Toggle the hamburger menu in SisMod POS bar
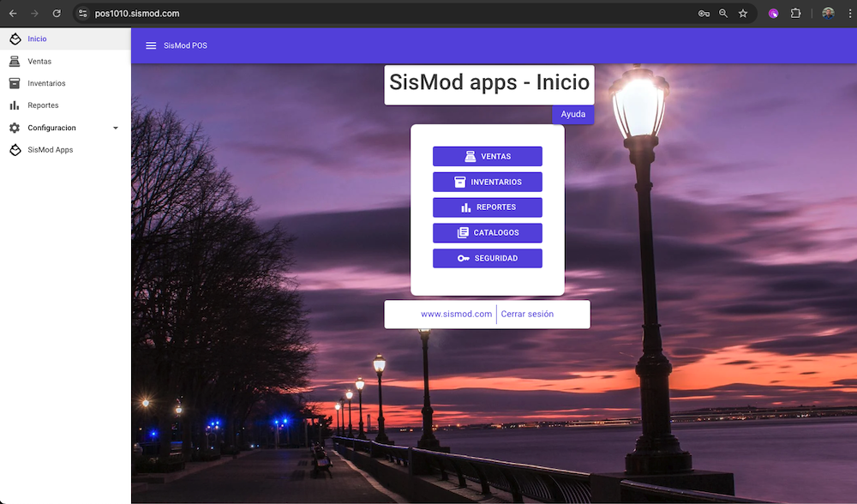Screen dimensions: 857x504 pyautogui.click(x=151, y=45)
